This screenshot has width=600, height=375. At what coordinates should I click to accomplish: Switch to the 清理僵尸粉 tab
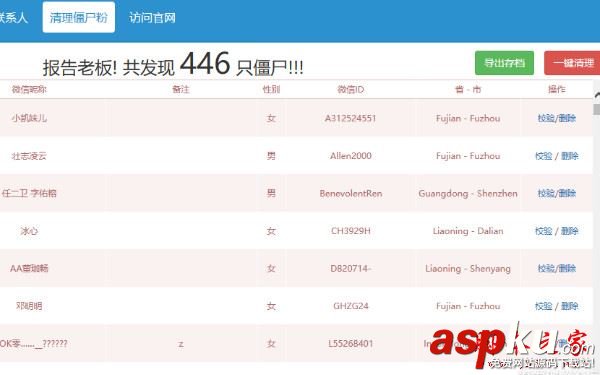click(x=78, y=18)
